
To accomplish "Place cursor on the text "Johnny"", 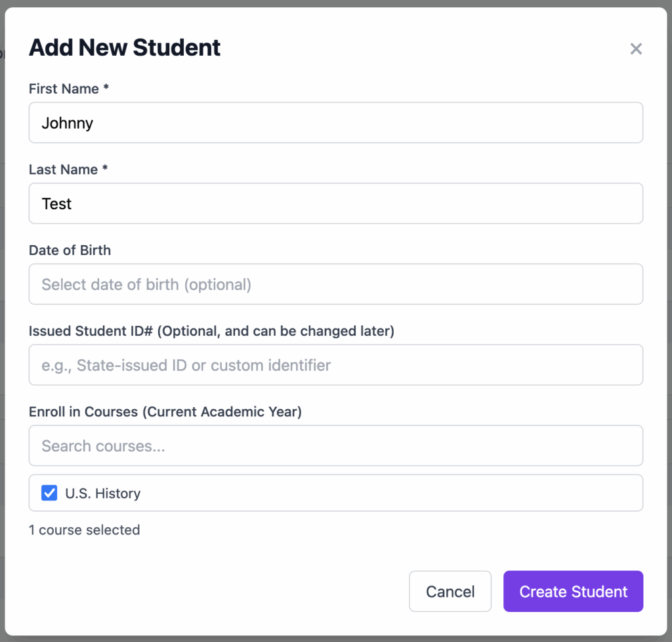I will pos(67,123).
